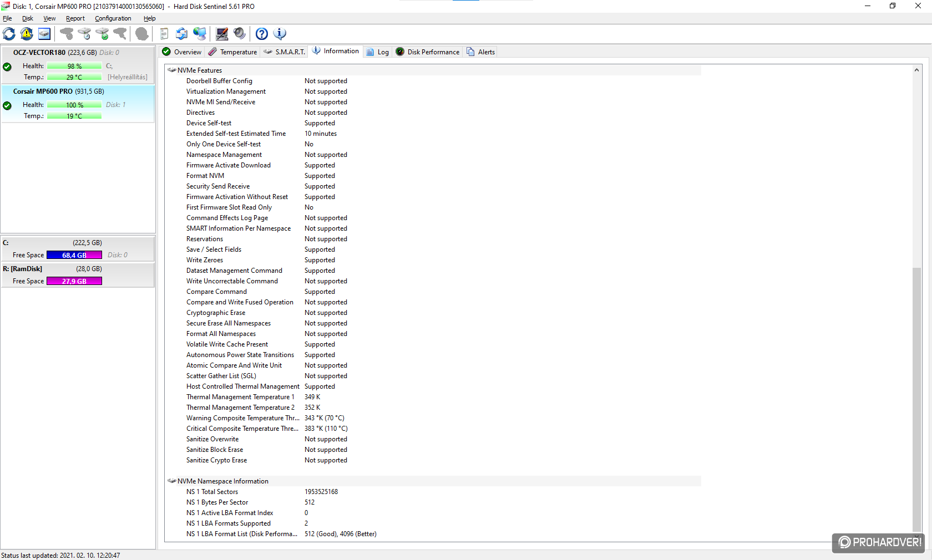Switch to the Log tab
Screen dimensions: 932x560
[377, 52]
